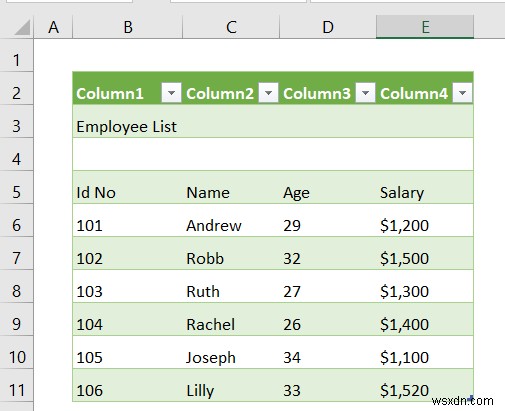Select the cell containing Joseph

tap(231, 352)
